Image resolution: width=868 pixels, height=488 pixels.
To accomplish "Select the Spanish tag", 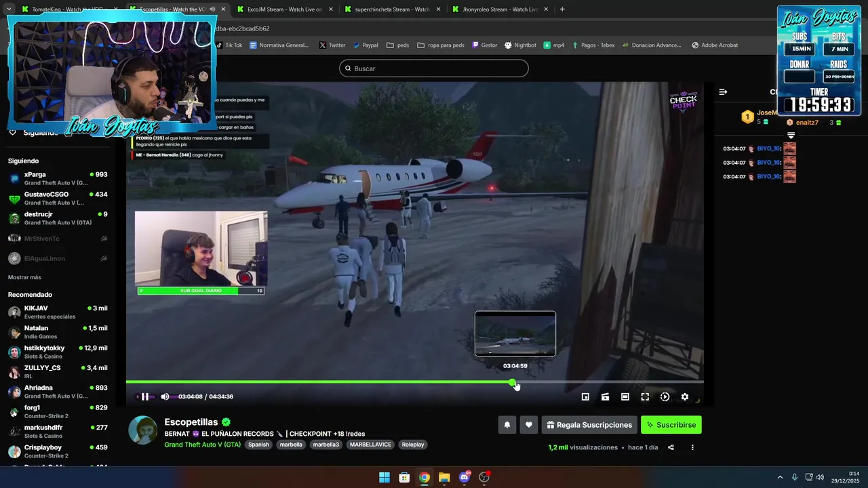I will (x=258, y=445).
